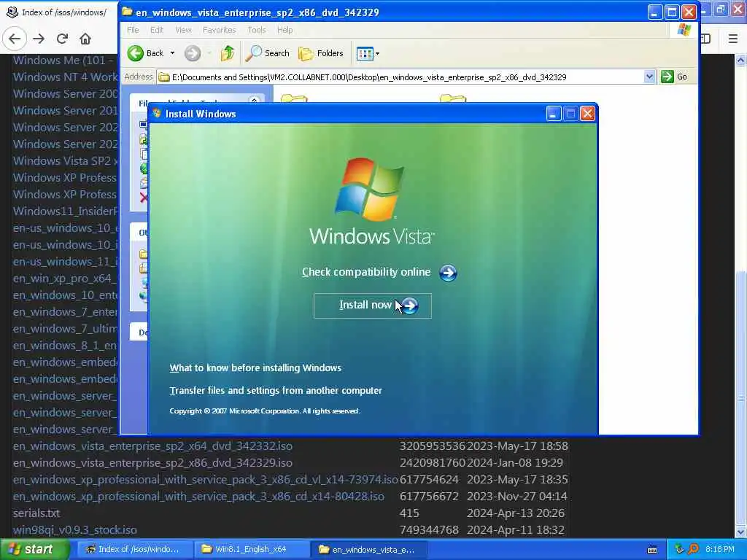Click the browser reload icon
The height and width of the screenshot is (560, 747).
click(x=62, y=39)
